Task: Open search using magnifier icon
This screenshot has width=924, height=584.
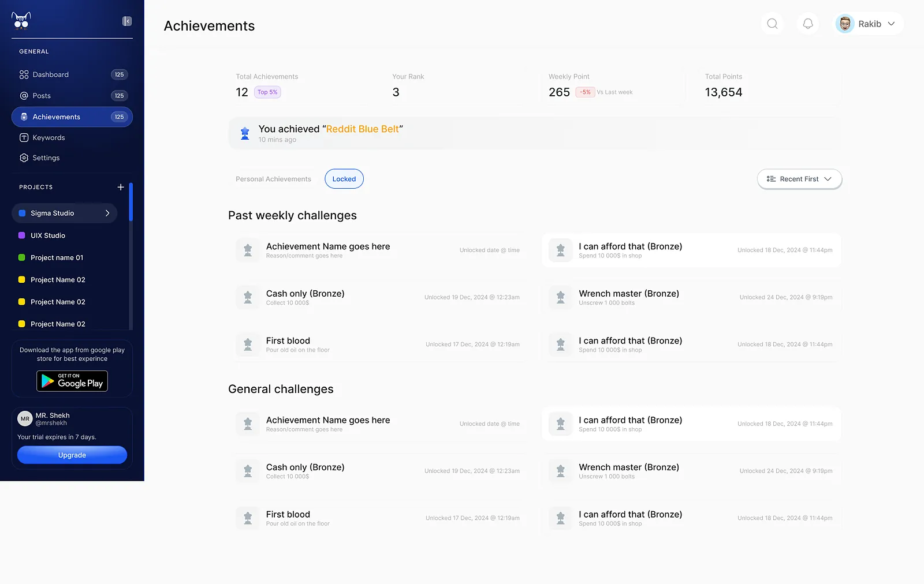Action: pyautogui.click(x=772, y=24)
